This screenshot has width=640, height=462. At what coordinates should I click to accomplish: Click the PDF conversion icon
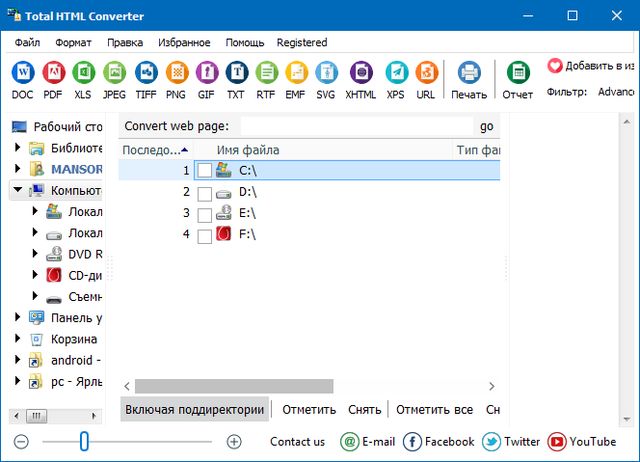53,73
